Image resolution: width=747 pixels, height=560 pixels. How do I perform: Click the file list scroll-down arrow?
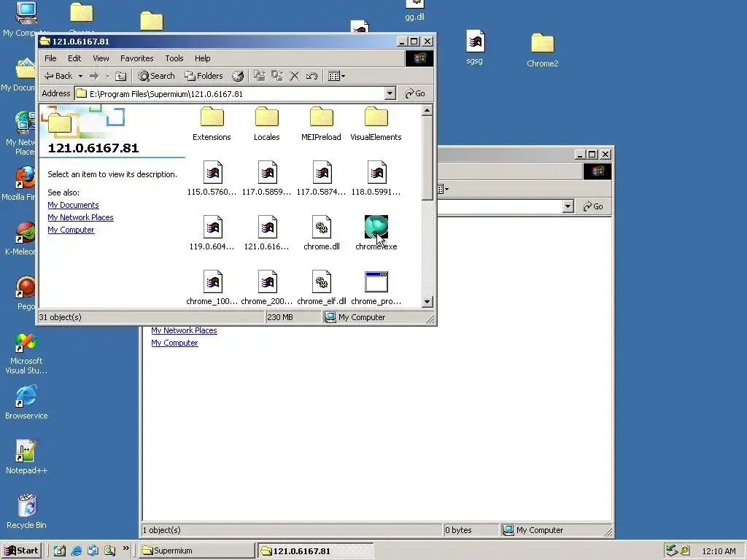point(427,301)
